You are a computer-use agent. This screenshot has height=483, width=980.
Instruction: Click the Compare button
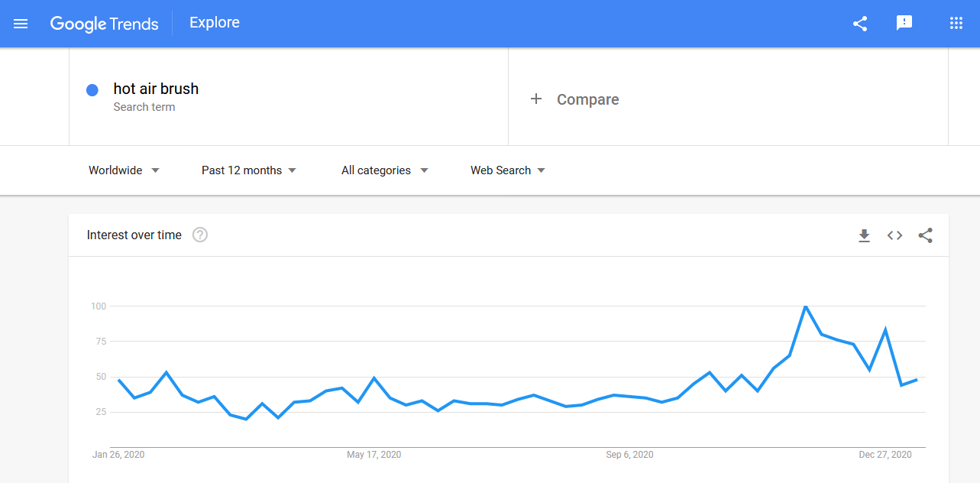click(574, 99)
